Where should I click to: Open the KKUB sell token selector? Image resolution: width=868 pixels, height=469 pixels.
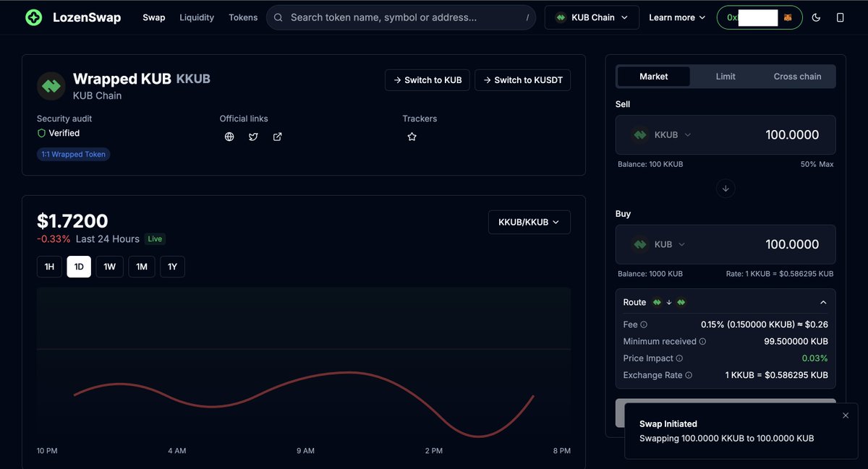pyautogui.click(x=661, y=134)
